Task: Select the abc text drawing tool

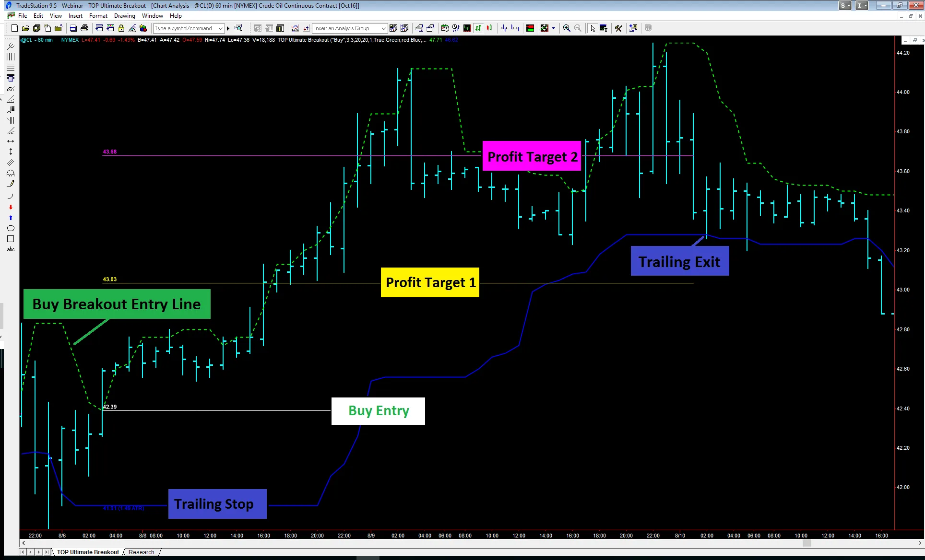Action: [11, 249]
